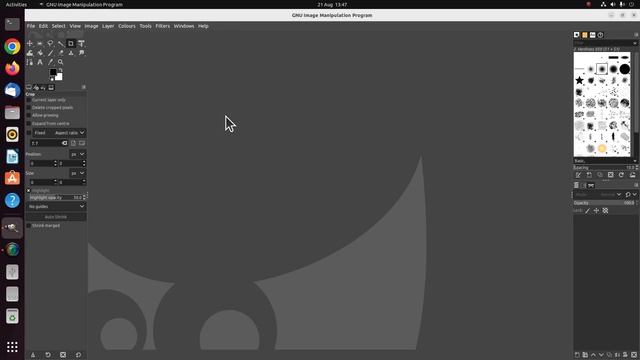Open Help from the Ubuntu dock
640x360 pixels.
(12, 200)
